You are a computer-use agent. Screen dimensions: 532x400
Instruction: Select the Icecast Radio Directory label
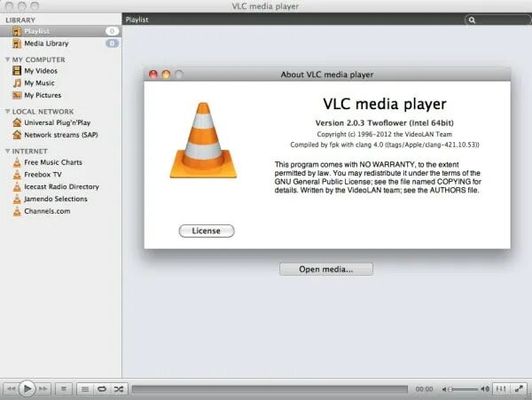(x=61, y=187)
